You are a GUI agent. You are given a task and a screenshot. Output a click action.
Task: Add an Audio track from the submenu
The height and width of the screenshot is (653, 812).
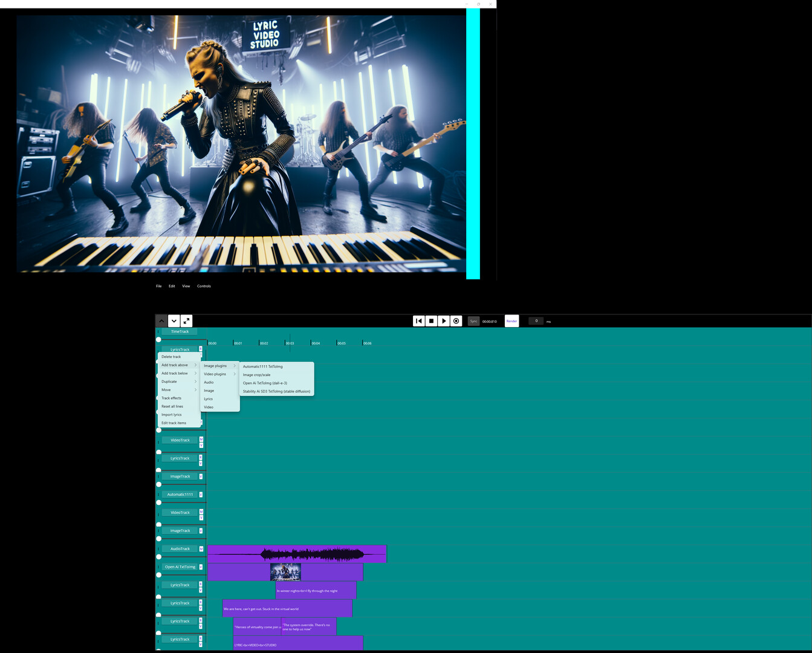[x=220, y=383]
